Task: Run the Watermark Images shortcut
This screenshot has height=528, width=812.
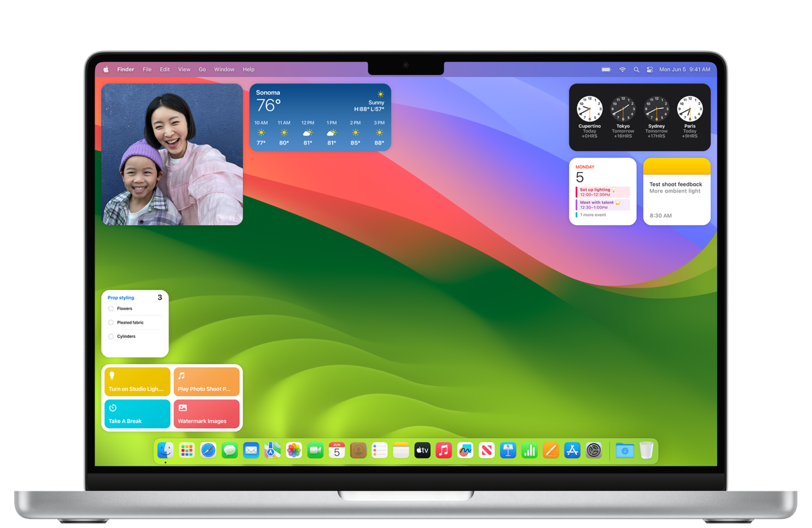Action: tap(206, 414)
